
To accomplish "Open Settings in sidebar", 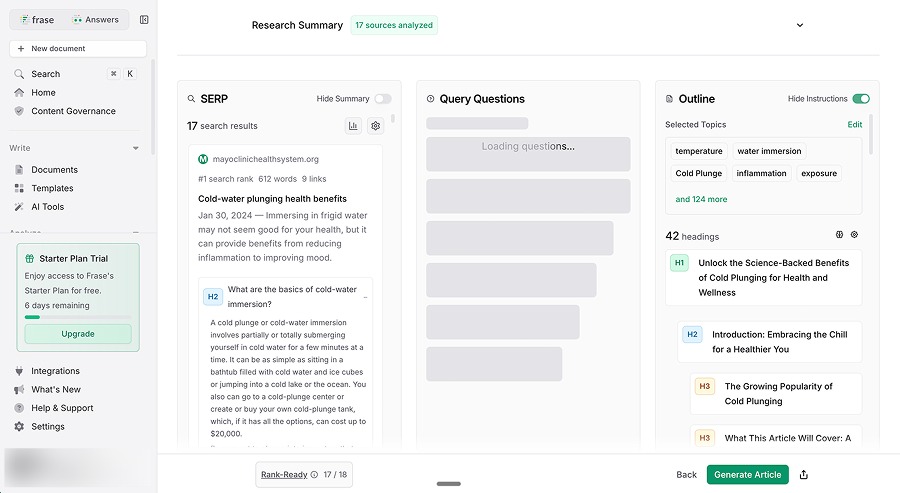I will [48, 426].
